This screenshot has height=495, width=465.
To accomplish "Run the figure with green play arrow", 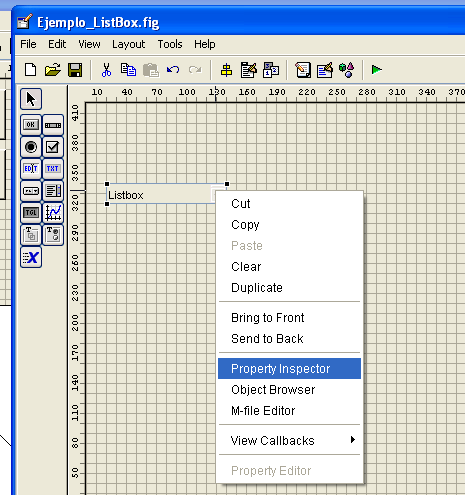I will (x=377, y=70).
